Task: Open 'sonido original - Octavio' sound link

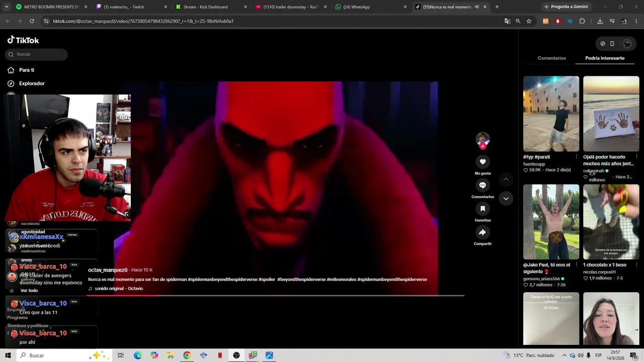Action: [x=119, y=289]
